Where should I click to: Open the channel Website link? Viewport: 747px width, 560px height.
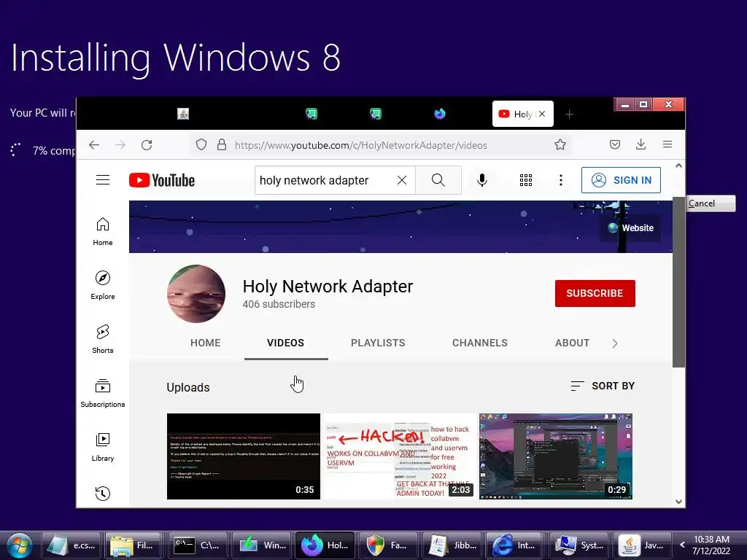point(630,228)
